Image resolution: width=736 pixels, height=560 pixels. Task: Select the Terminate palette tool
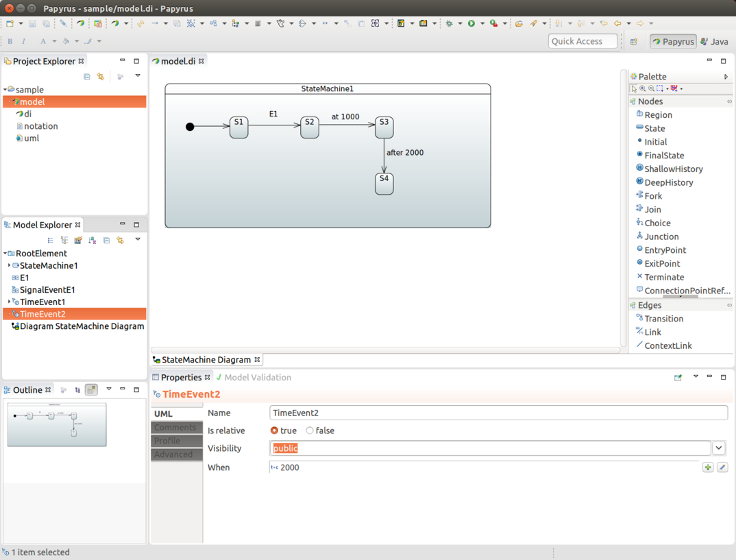(660, 278)
